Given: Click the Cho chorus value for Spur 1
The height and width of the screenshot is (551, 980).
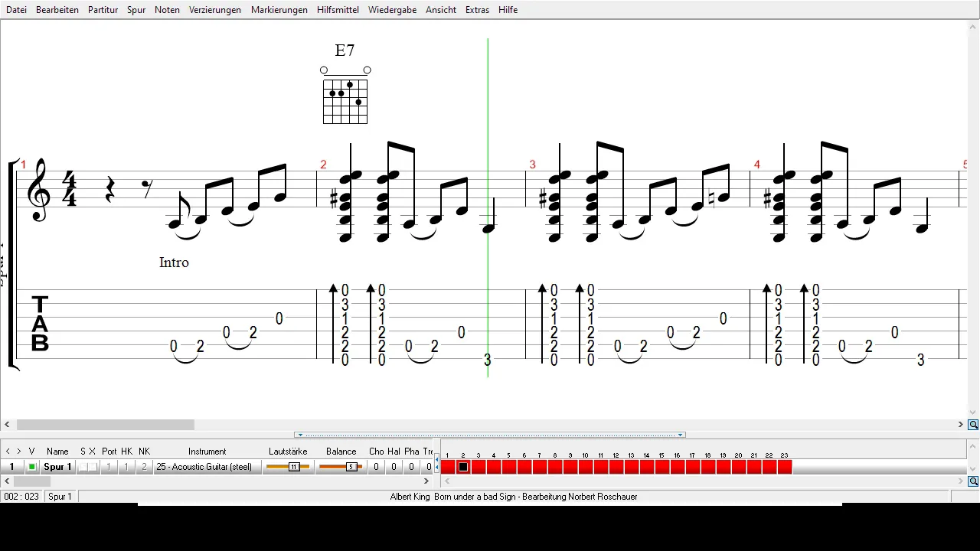Looking at the screenshot, I should coord(376,467).
